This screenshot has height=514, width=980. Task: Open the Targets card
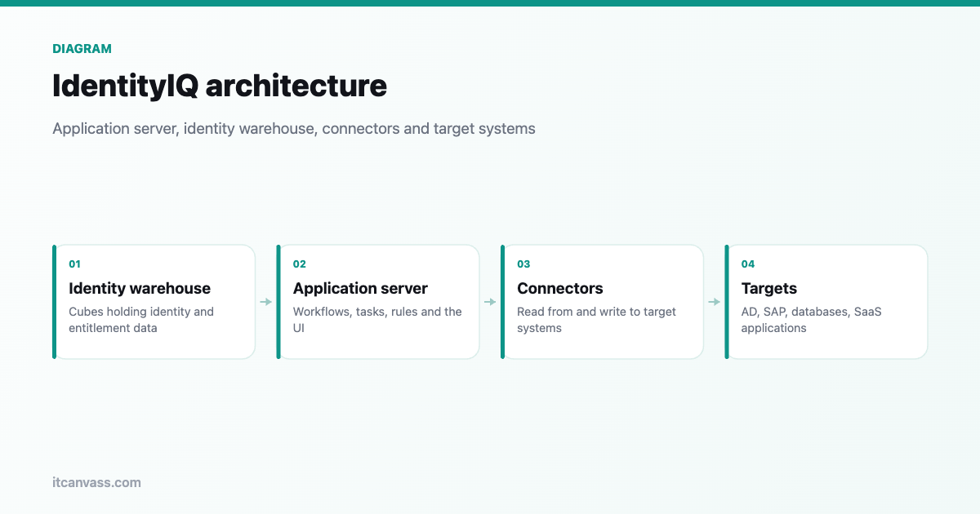826,302
